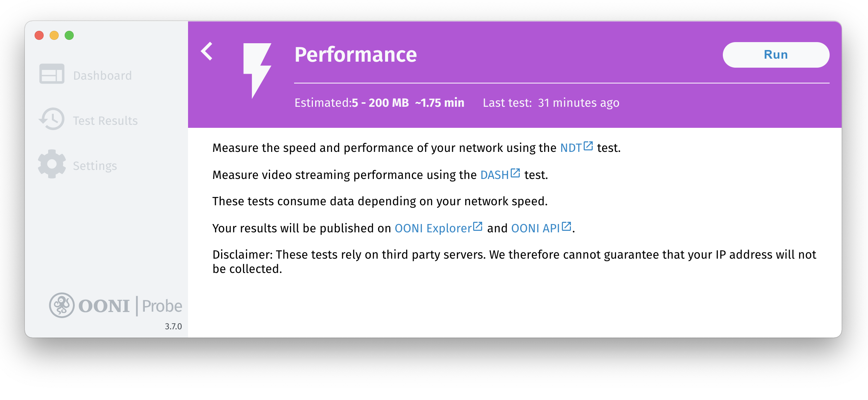Click the OONI octopus logo icon
Image resolution: width=868 pixels, height=400 pixels.
click(x=62, y=305)
